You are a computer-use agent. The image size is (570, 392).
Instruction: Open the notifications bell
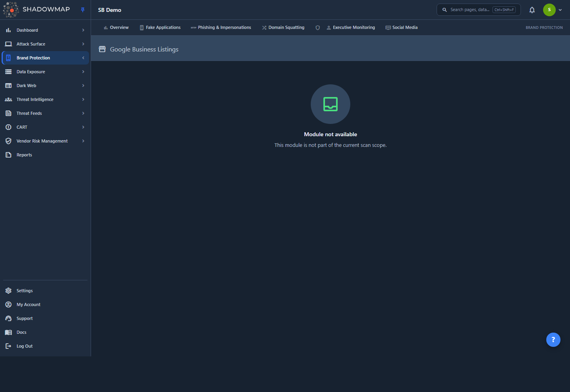(532, 10)
